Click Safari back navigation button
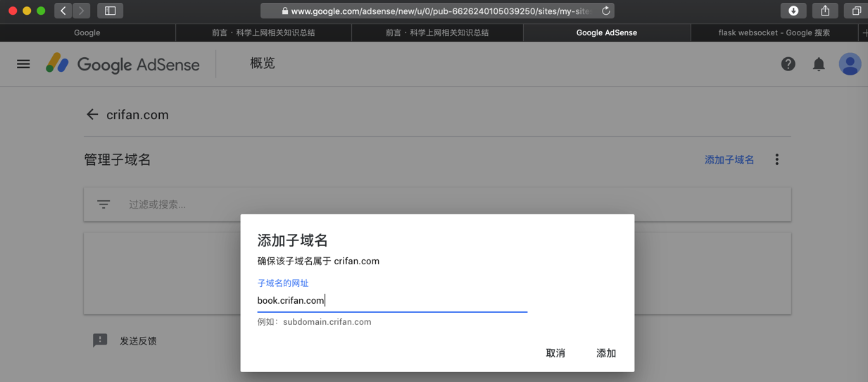 click(63, 11)
